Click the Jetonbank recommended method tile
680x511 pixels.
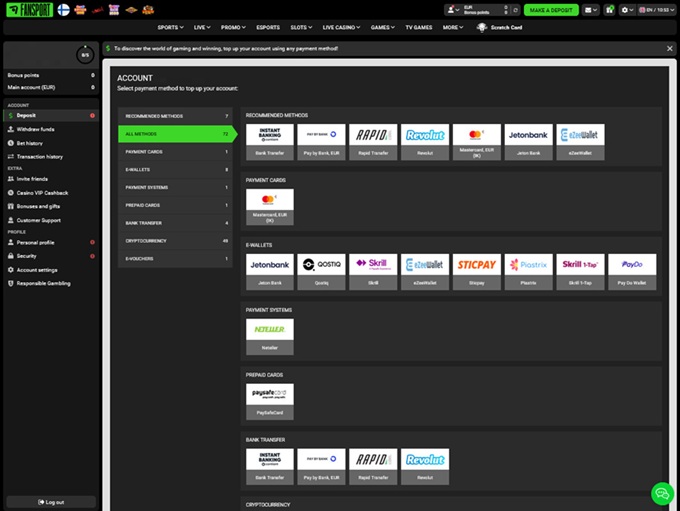click(x=529, y=141)
